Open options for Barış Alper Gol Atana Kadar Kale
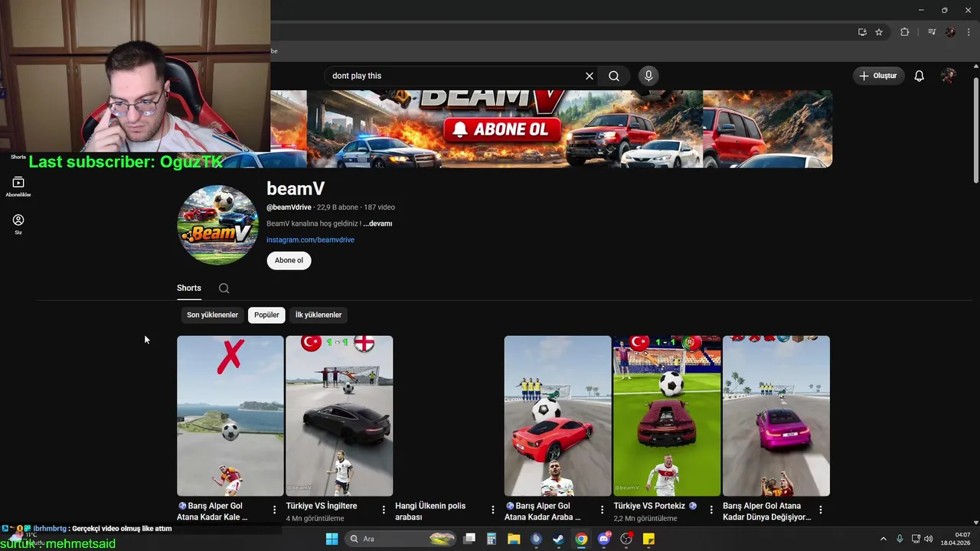The width and height of the screenshot is (980, 551). point(275,510)
